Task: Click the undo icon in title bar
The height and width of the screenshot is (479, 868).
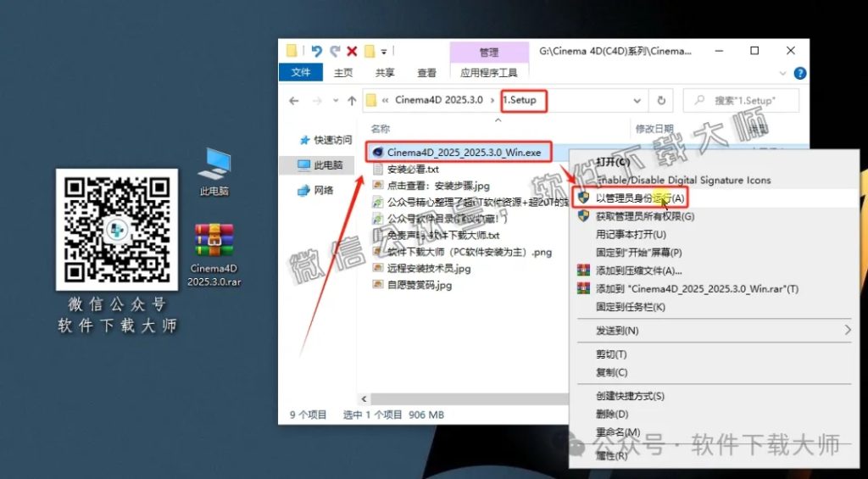Action: point(317,52)
